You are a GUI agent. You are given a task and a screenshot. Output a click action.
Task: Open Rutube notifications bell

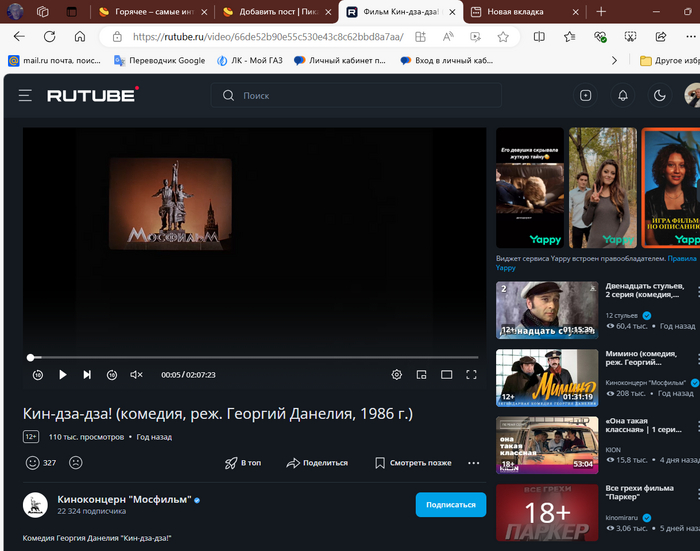click(623, 96)
